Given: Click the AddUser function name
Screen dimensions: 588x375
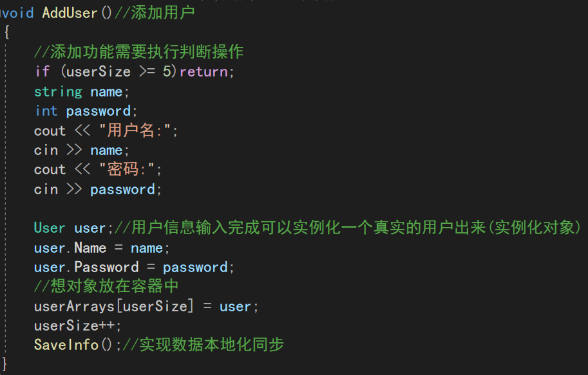Looking at the screenshot, I should point(70,13).
